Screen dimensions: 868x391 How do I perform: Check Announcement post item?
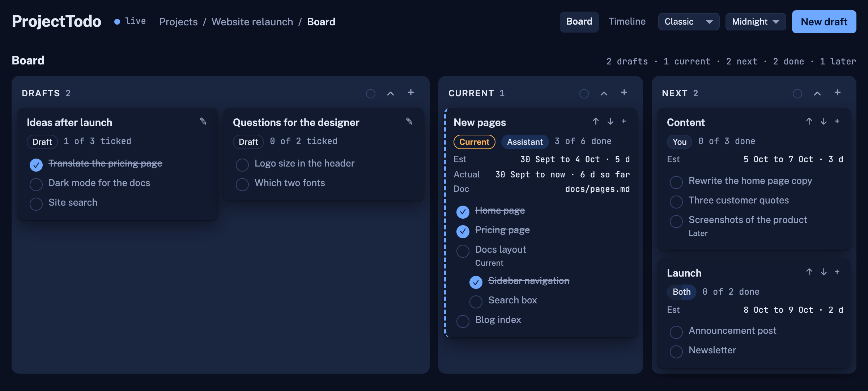click(x=676, y=332)
